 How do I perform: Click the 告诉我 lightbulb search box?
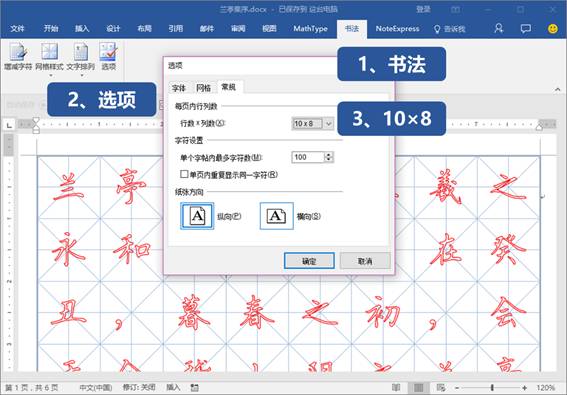pos(449,29)
